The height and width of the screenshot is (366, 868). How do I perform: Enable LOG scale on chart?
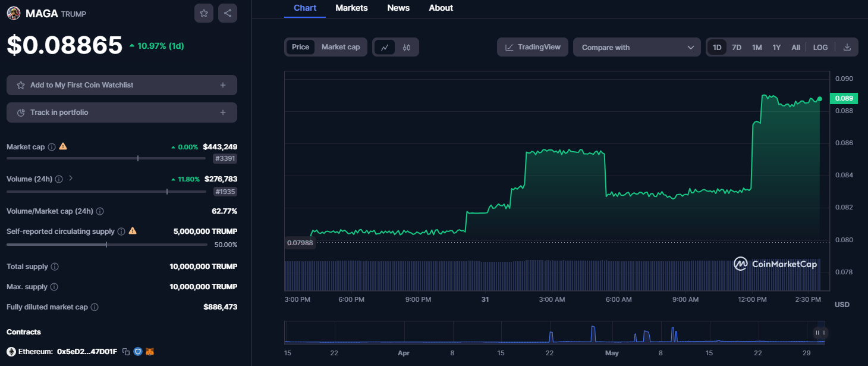coord(820,48)
